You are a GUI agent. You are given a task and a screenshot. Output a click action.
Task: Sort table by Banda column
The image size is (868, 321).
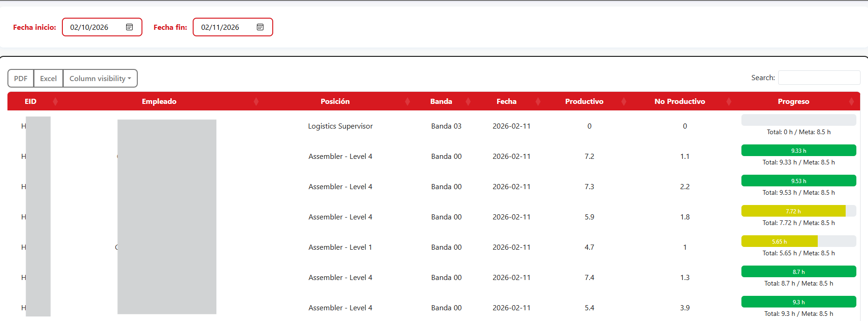(441, 101)
